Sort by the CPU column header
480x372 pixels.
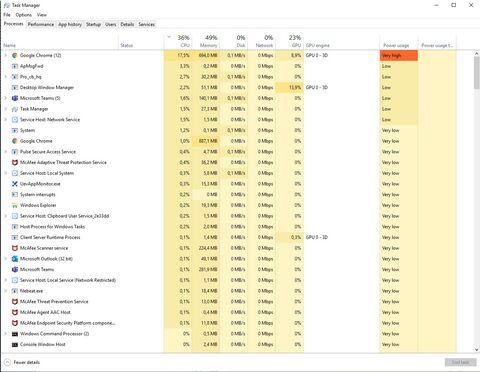point(178,41)
